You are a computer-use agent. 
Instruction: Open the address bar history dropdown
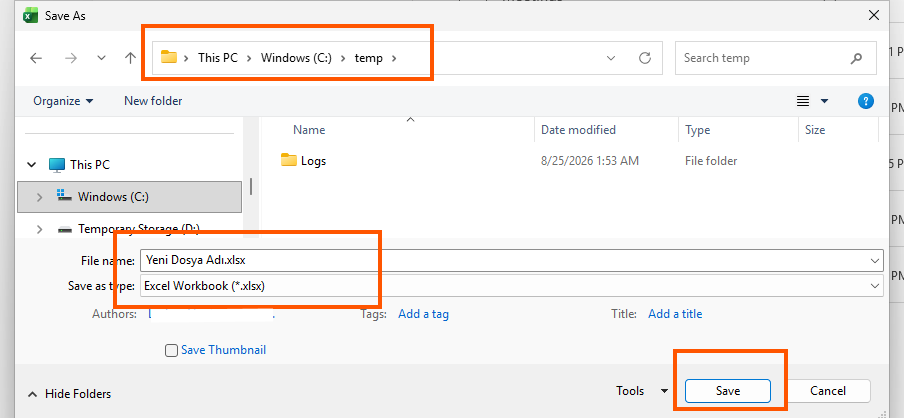611,58
